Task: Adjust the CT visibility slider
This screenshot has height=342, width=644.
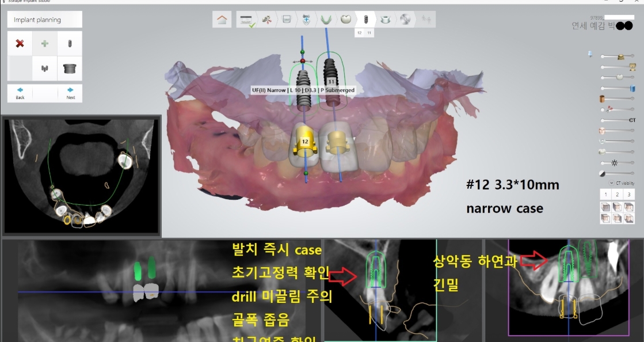Action: pos(618,120)
